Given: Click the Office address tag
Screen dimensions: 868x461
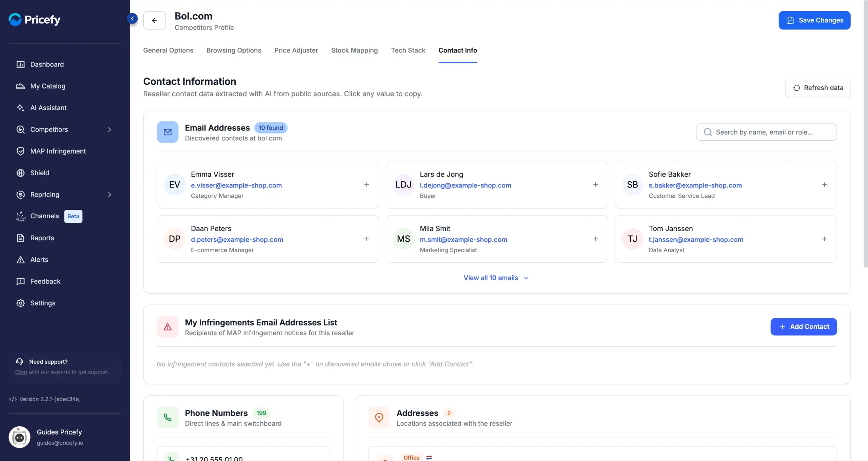Looking at the screenshot, I should [x=411, y=457].
